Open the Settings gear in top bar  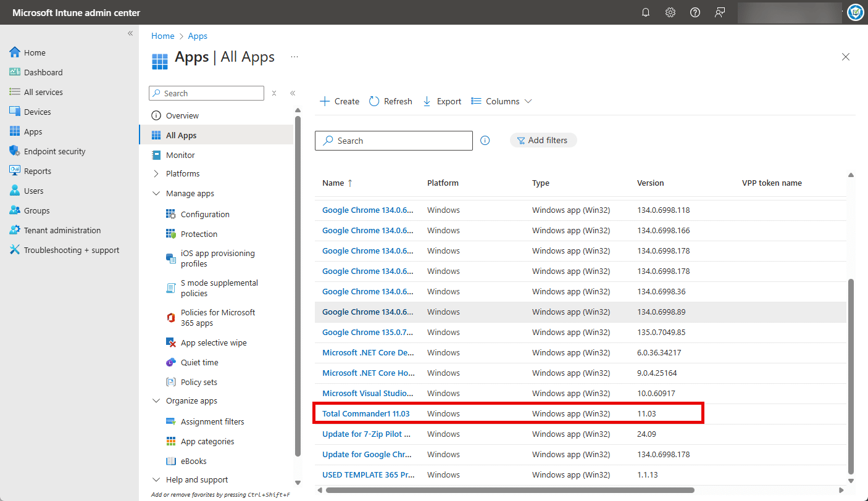pos(670,12)
